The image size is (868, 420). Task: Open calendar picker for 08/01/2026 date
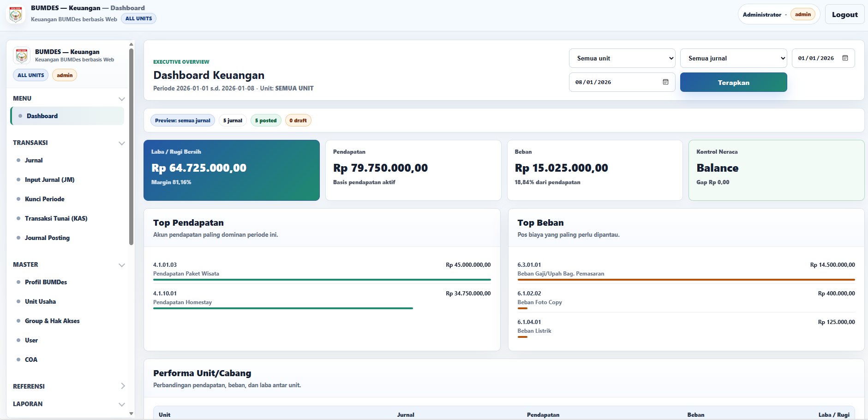tap(665, 82)
